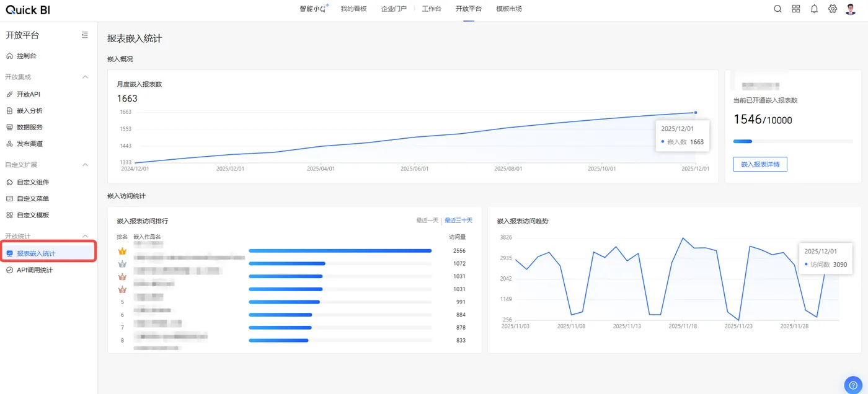Image resolution: width=868 pixels, height=394 pixels.
Task: Click the Quick BI logo
Action: pos(29,9)
